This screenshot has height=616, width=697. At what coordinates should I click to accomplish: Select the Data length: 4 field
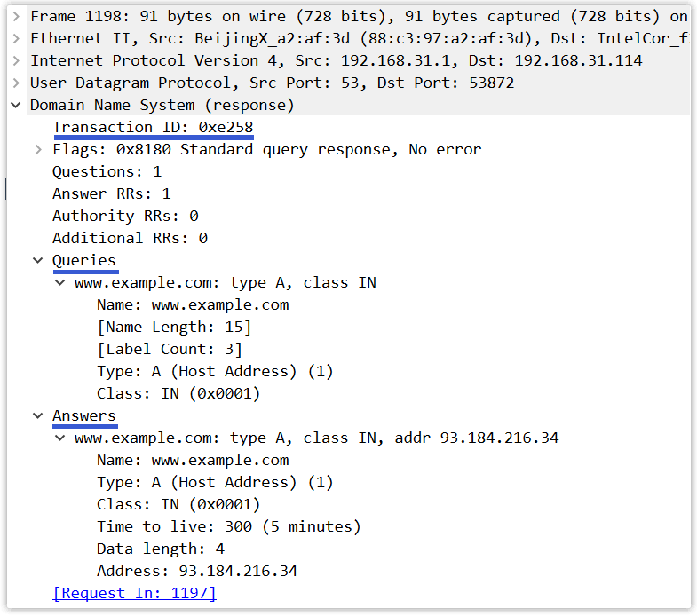coord(161,549)
